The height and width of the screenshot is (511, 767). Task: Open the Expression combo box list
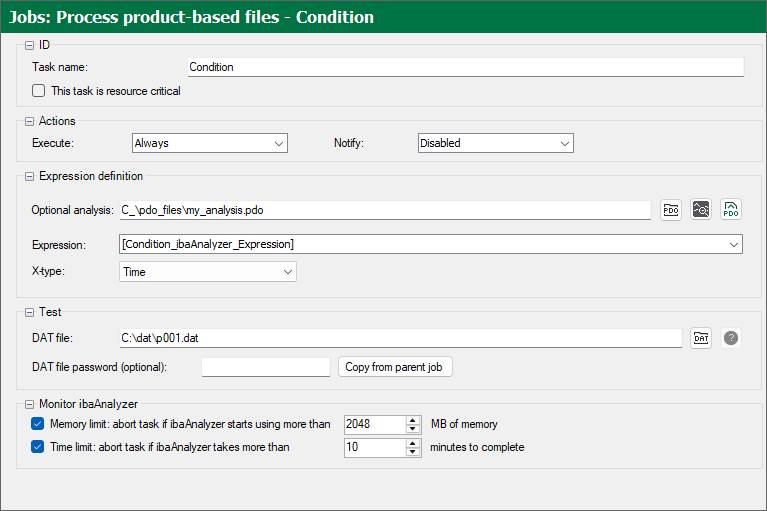(x=734, y=244)
